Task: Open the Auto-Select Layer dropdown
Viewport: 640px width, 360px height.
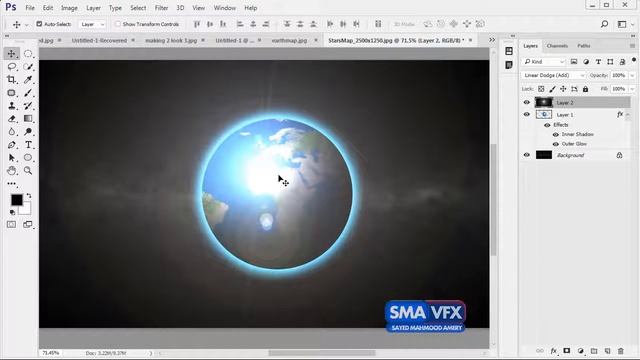Action: [x=92, y=24]
